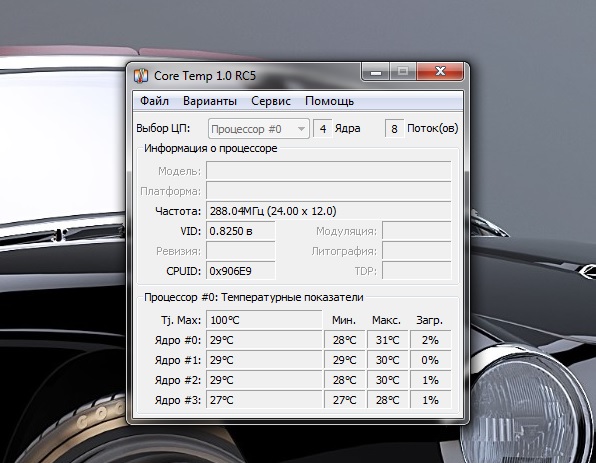Click Ядро #0 load value 2%
The height and width of the screenshot is (463, 596).
(x=431, y=340)
